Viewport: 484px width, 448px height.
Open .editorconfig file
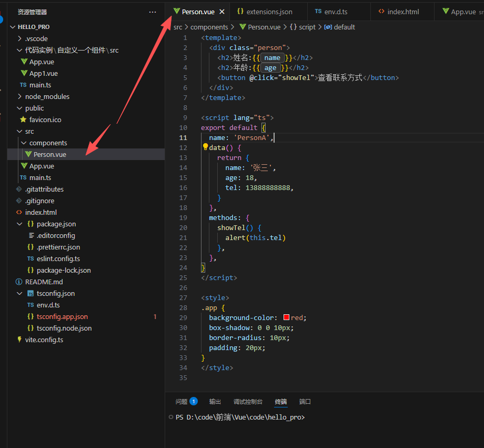tap(86, 235)
